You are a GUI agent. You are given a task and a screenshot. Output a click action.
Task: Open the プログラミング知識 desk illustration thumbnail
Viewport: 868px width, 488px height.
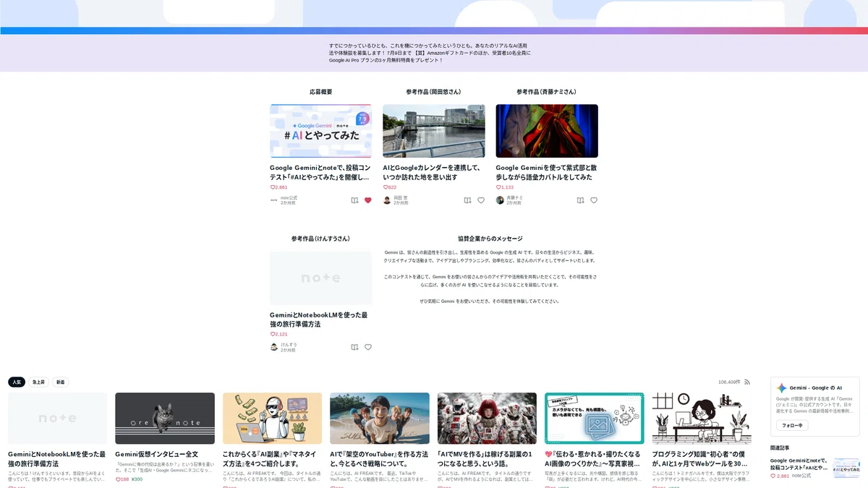702,419
